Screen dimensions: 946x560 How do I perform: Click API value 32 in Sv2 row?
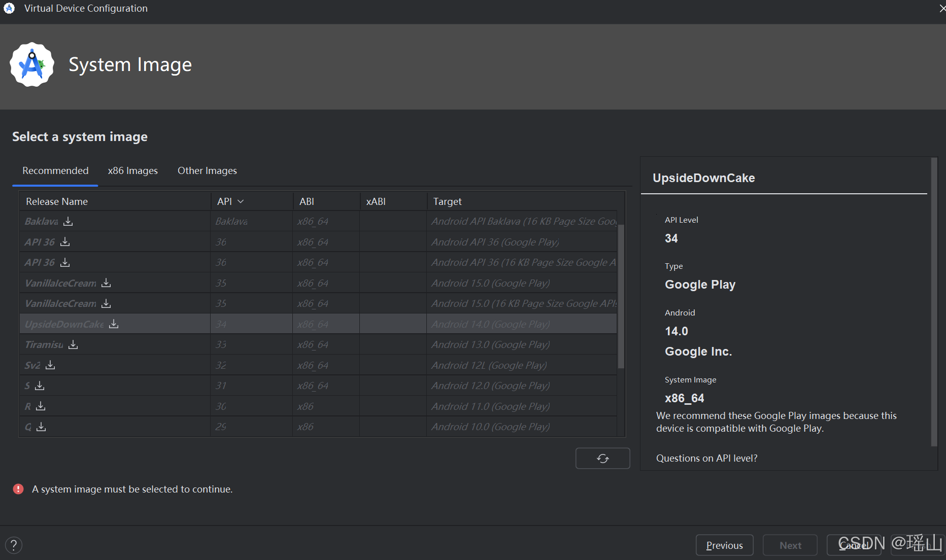221,365
